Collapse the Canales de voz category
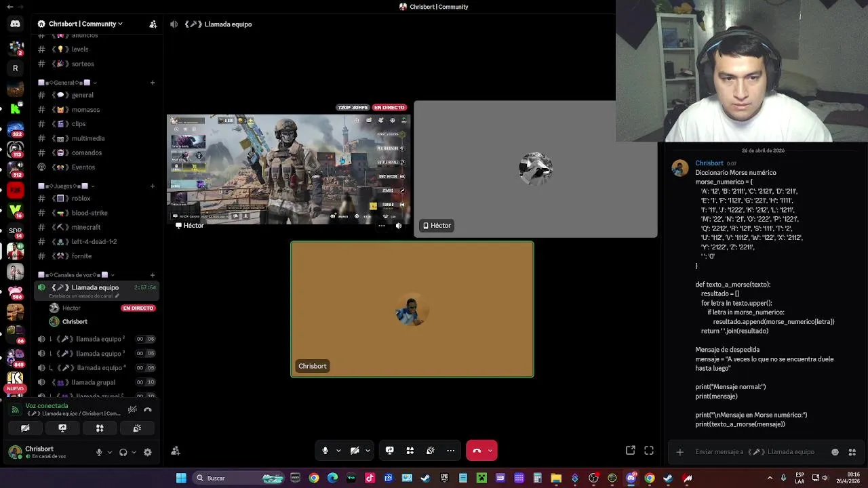 pos(75,274)
